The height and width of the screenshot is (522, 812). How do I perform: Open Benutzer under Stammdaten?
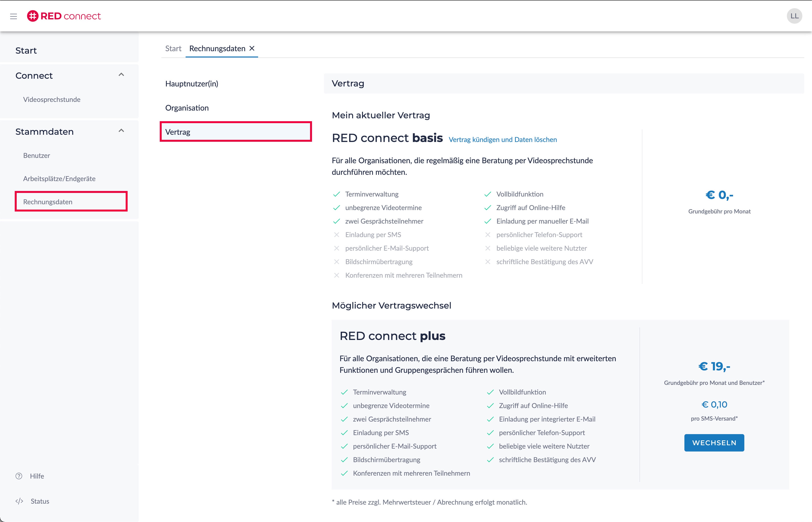click(x=37, y=155)
